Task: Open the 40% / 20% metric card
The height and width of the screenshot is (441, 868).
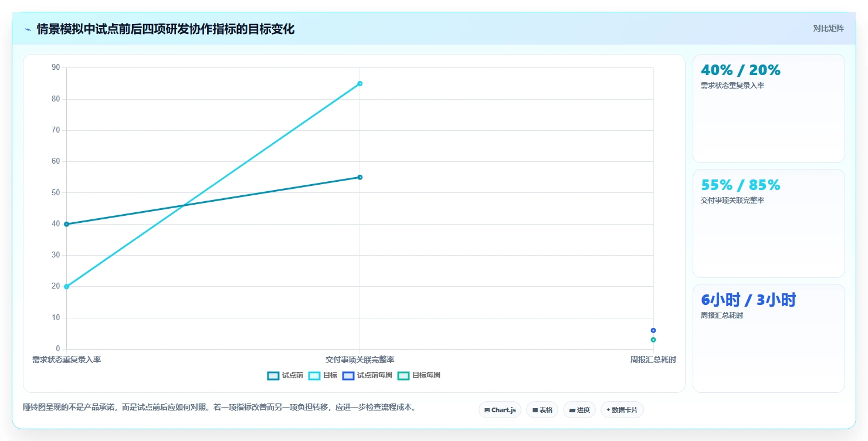Action: (x=768, y=108)
